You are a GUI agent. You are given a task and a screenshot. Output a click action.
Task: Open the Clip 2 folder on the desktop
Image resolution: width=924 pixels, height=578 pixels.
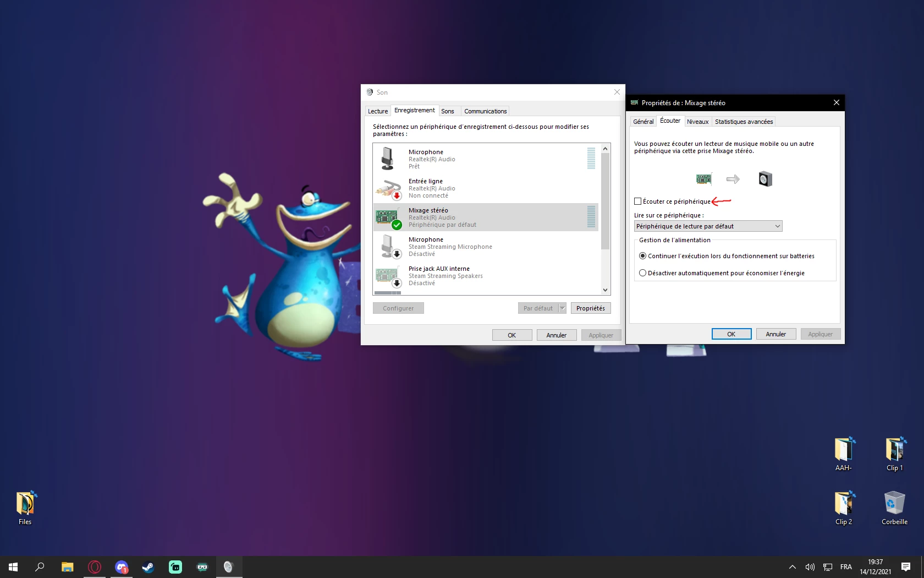point(843,508)
